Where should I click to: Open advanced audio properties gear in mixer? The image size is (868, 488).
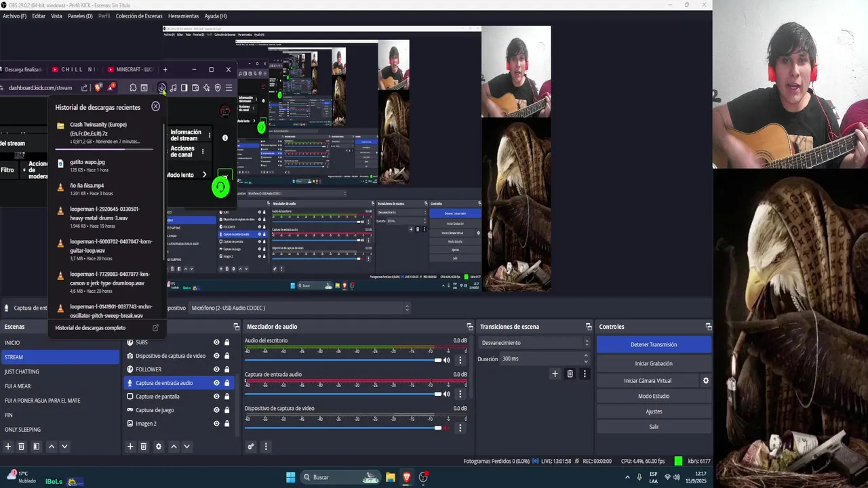click(x=251, y=447)
